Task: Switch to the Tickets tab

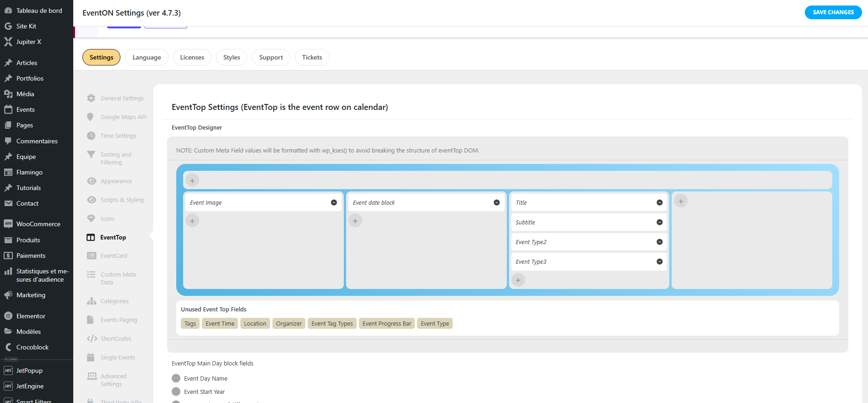Action: (312, 57)
